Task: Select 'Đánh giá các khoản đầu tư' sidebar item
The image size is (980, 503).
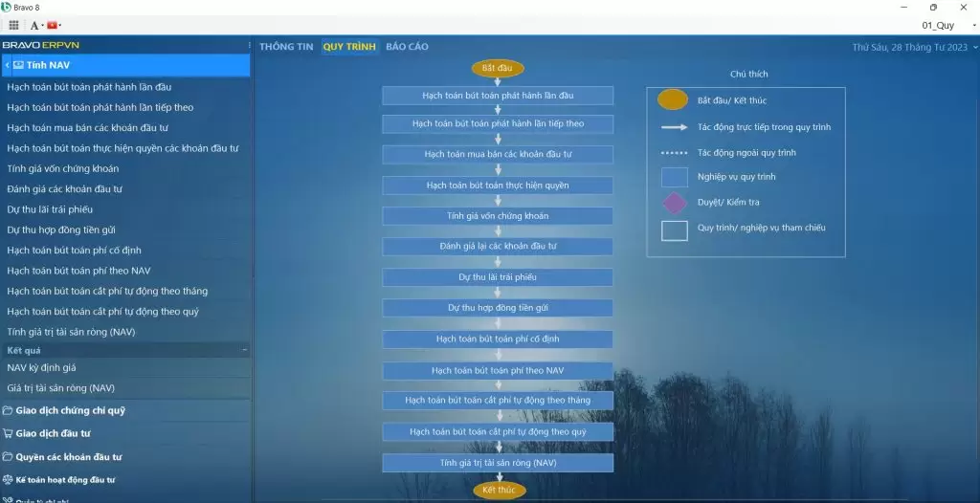Action: tap(64, 189)
